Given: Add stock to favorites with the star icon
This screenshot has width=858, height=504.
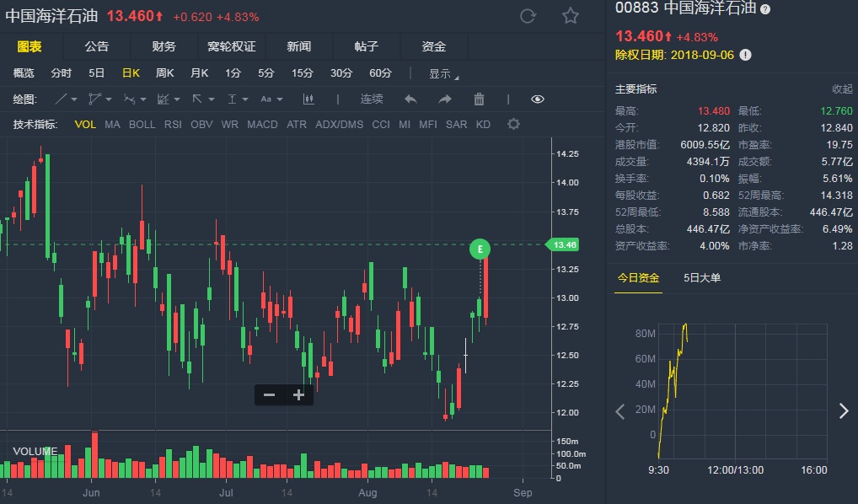Looking at the screenshot, I should click(x=571, y=16).
